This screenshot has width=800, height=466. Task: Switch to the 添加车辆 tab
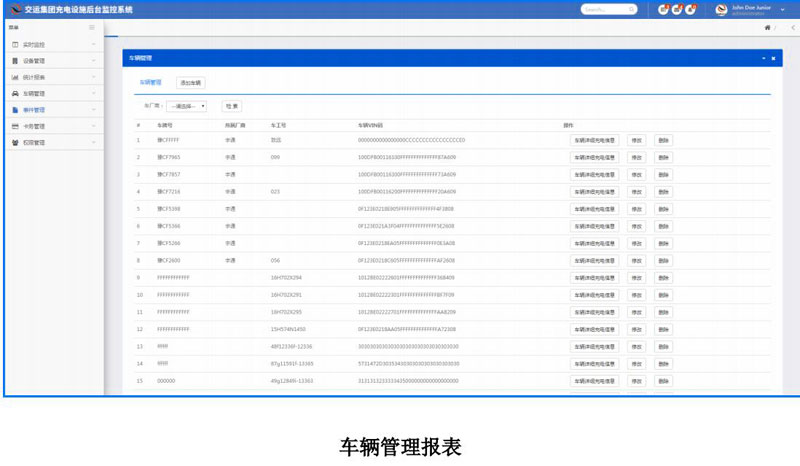pos(190,83)
